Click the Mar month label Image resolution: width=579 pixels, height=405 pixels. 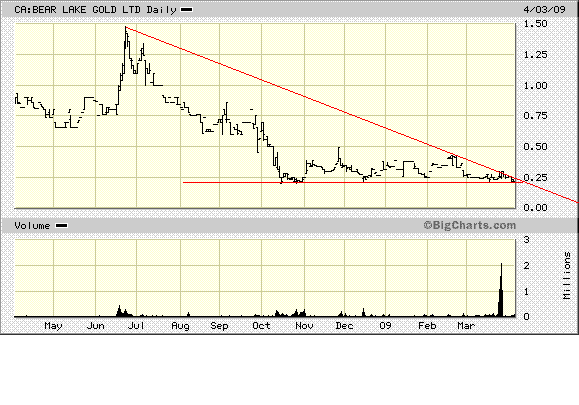click(x=466, y=326)
